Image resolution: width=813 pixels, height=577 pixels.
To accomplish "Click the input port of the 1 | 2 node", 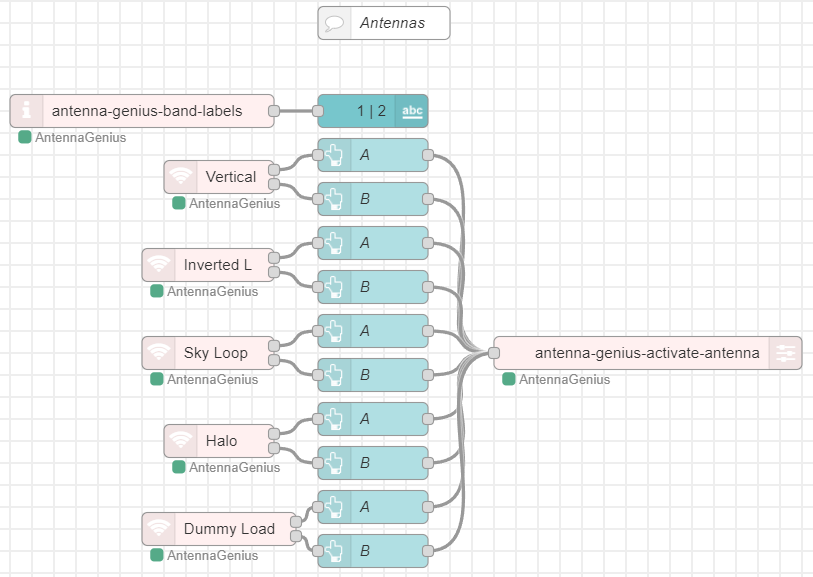I will pos(318,111).
